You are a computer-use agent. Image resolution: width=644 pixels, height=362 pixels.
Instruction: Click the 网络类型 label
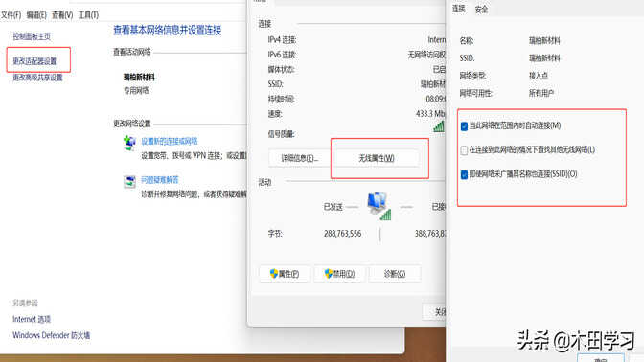(472, 76)
